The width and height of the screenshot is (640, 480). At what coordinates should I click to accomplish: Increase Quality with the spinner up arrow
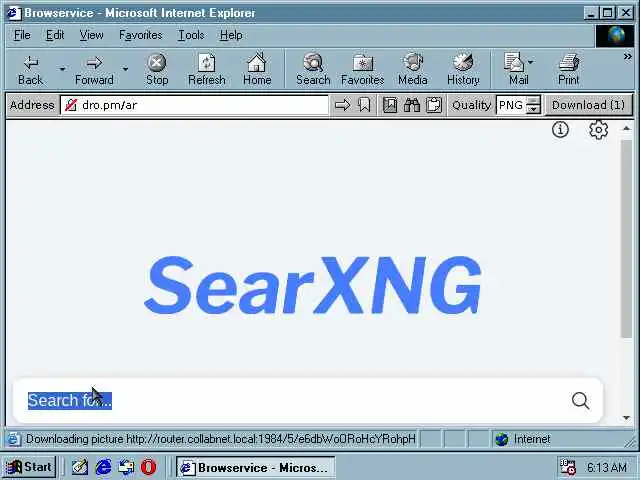click(x=533, y=100)
